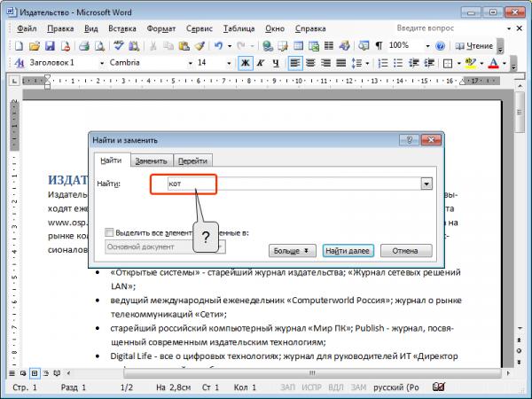
Task: Align text to the left
Action: 295,63
